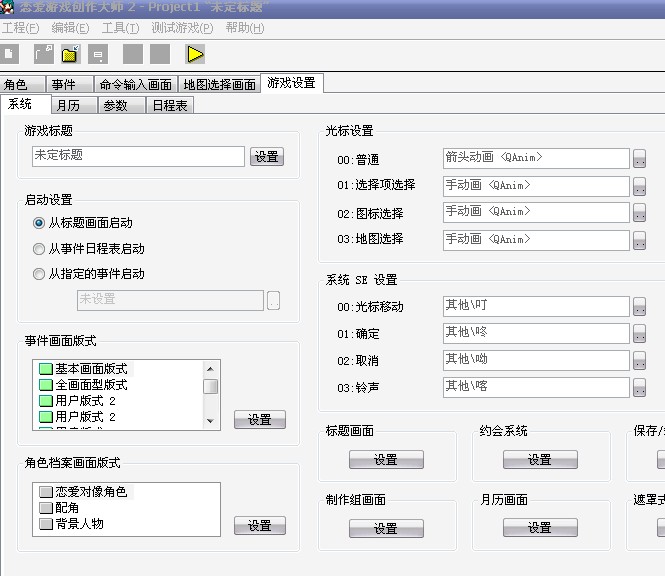Select 基本画面版式 in list
The width and height of the screenshot is (665, 576).
91,369
